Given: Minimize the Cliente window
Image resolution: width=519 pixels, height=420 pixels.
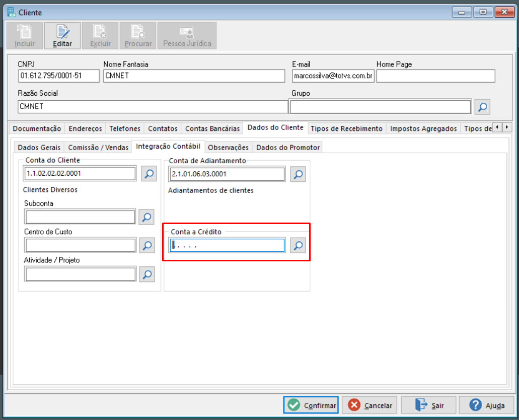Looking at the screenshot, I should click(x=462, y=12).
